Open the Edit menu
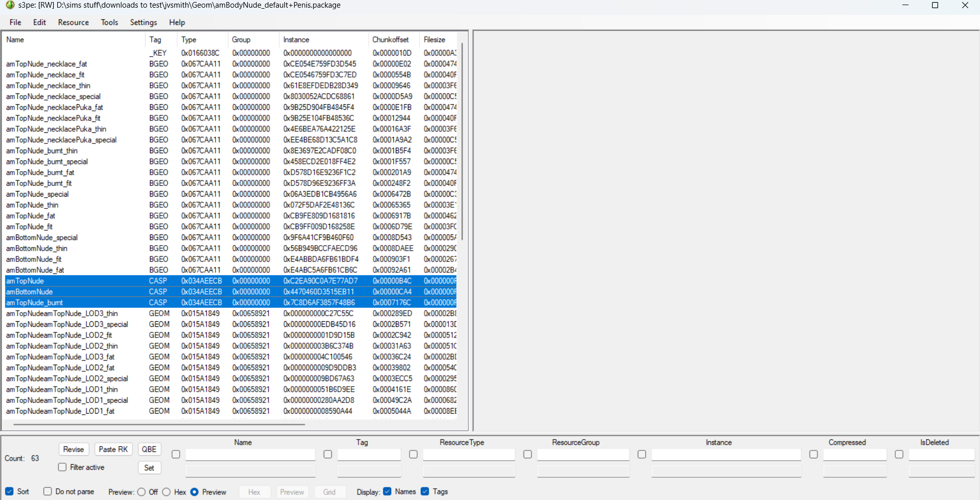 (39, 22)
